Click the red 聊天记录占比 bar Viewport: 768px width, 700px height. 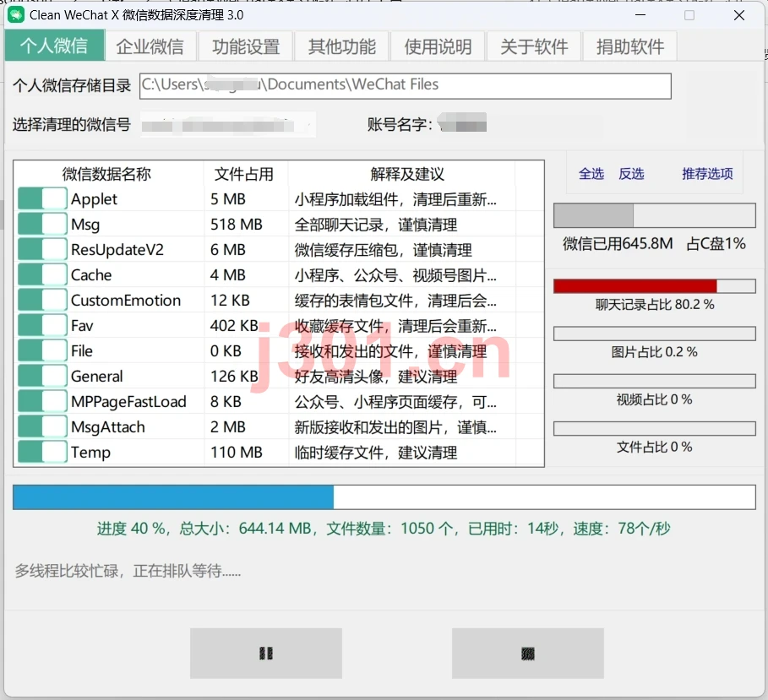click(655, 286)
